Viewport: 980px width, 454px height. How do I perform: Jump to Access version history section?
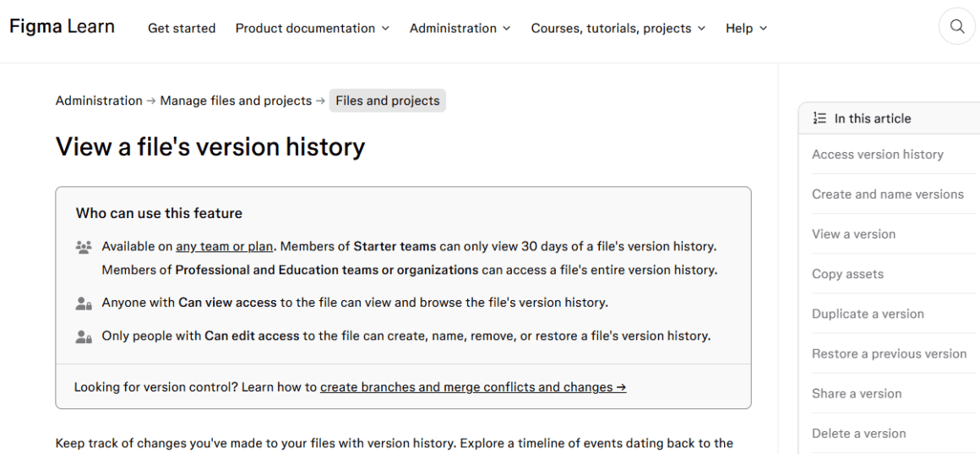pyautogui.click(x=878, y=155)
